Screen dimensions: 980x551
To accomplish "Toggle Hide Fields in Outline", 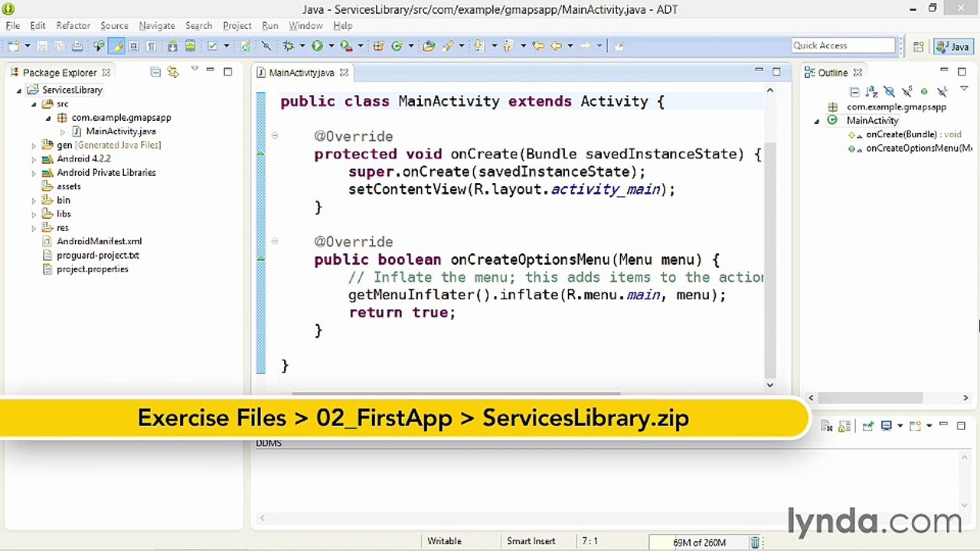I will click(889, 92).
